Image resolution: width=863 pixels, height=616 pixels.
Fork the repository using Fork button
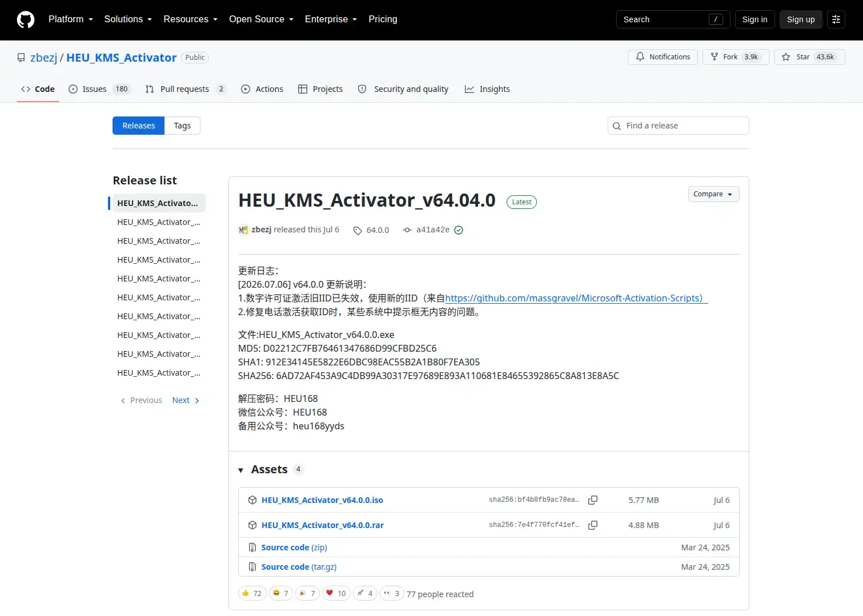tap(736, 57)
